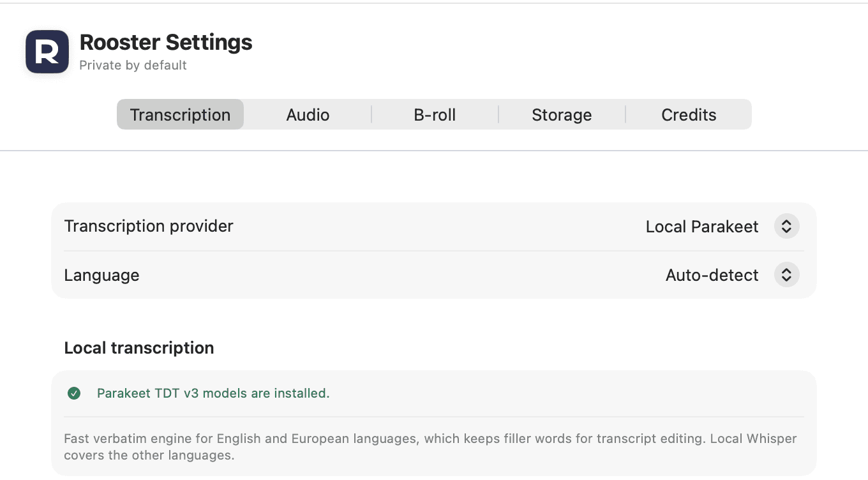
Task: Click the 'Local transcription' section heading
Action: (x=139, y=348)
